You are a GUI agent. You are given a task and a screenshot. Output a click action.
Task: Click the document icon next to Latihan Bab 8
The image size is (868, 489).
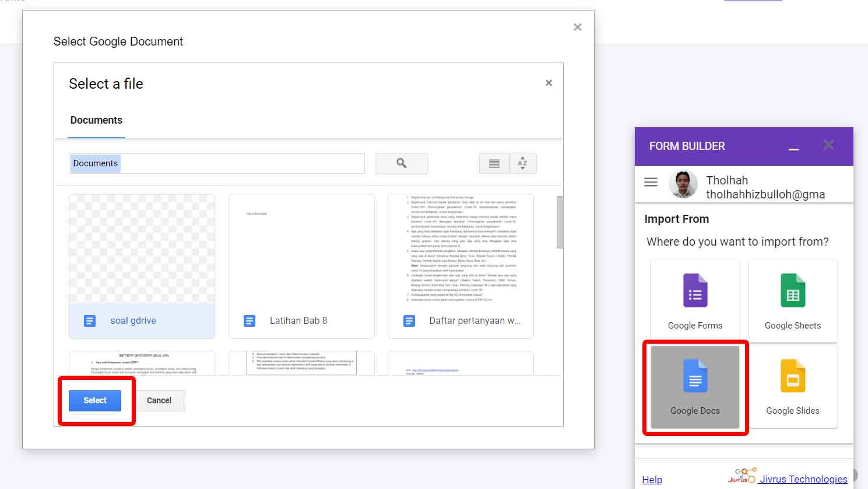click(249, 320)
